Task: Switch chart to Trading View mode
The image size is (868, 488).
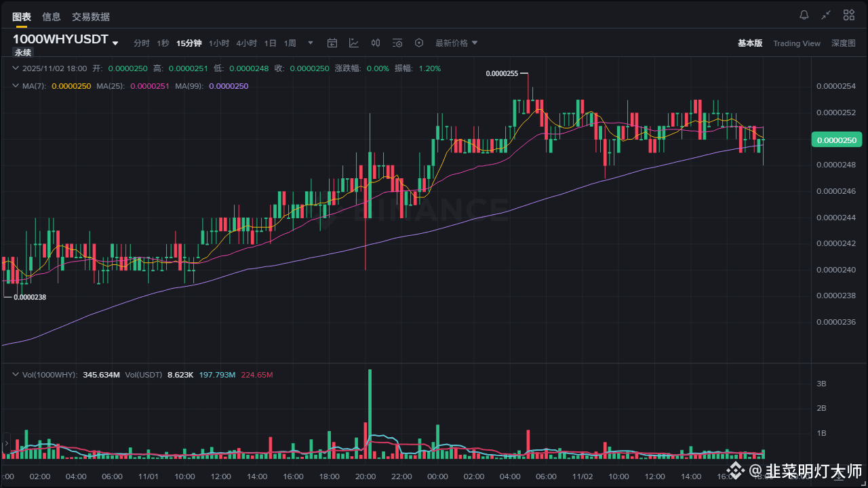Action: tap(797, 43)
